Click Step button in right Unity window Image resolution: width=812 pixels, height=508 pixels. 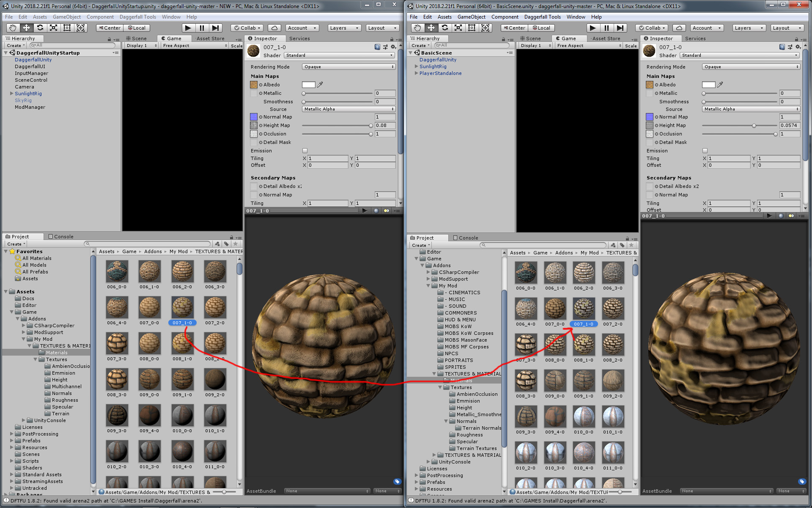620,28
